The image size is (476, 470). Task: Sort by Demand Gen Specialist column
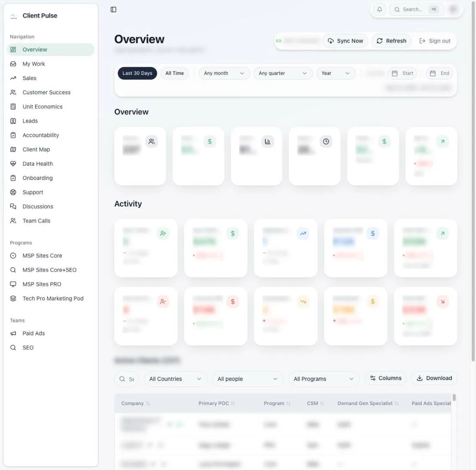[368, 403]
